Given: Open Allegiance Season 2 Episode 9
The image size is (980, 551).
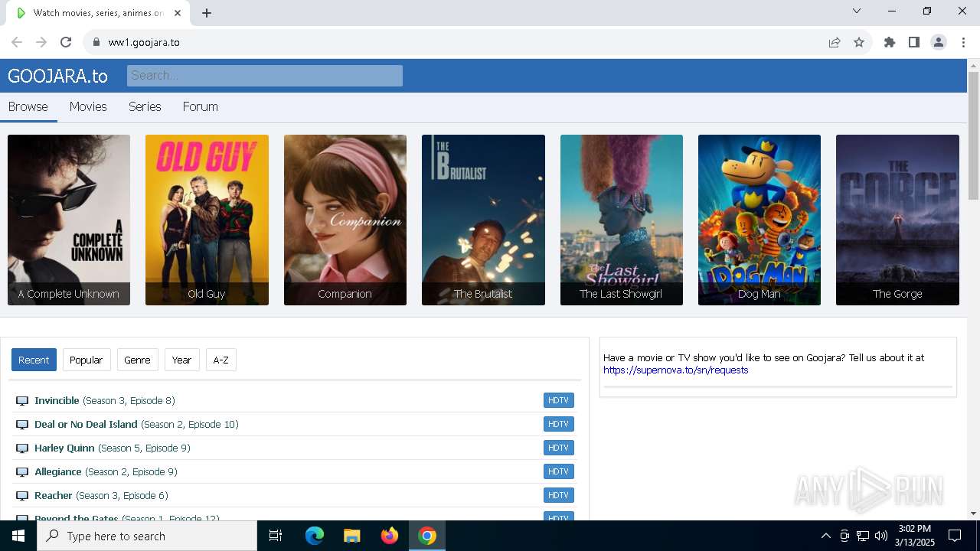Looking at the screenshot, I should pyautogui.click(x=106, y=471).
